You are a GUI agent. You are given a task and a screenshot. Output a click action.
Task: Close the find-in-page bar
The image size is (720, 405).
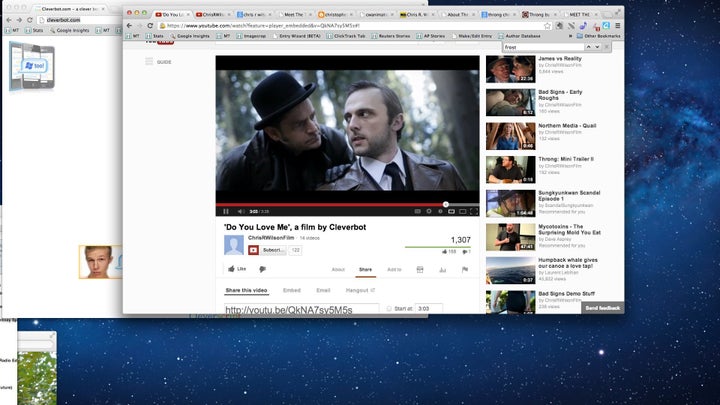point(607,47)
